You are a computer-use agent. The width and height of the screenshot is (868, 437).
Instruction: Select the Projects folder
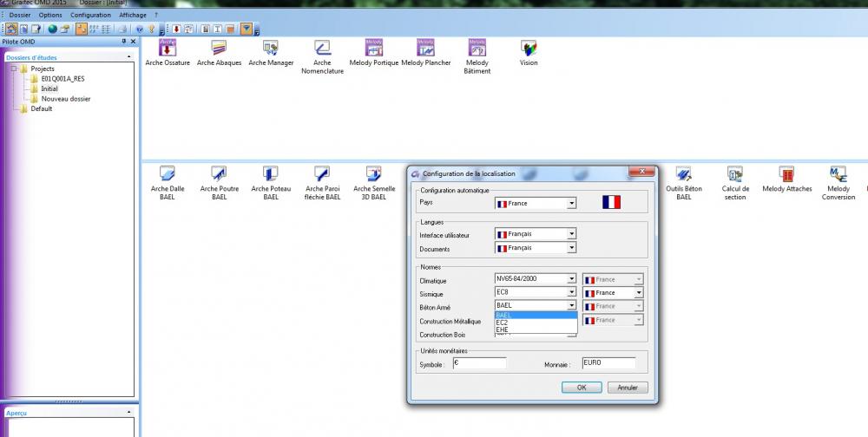(42, 68)
